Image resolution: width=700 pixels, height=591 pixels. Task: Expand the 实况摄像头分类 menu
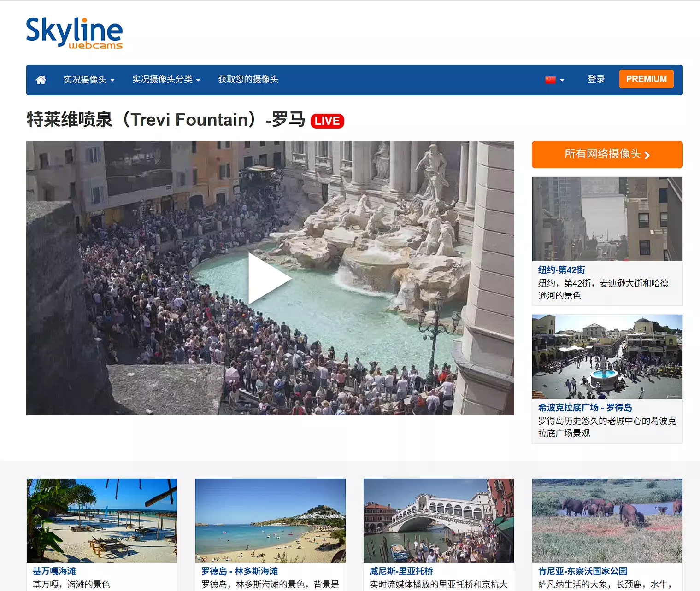[x=166, y=79]
